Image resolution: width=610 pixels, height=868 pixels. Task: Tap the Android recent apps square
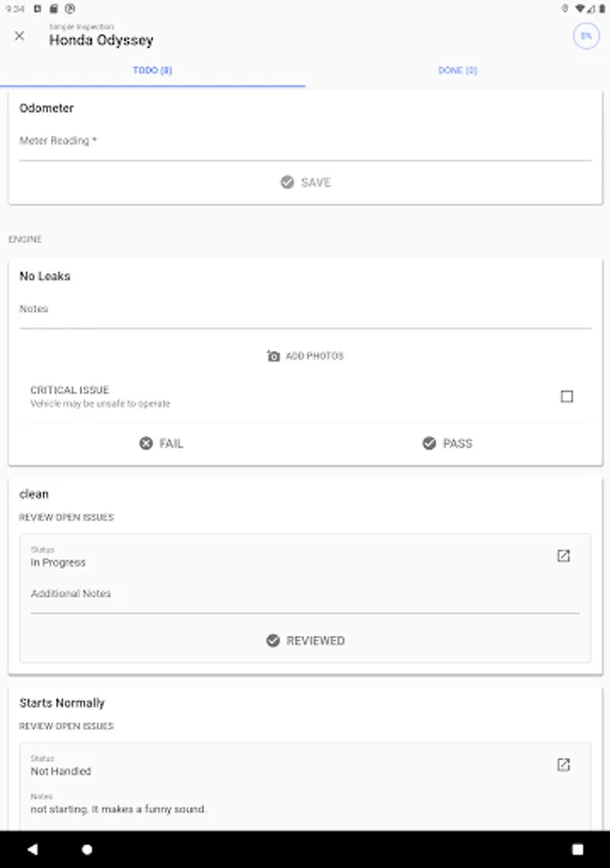577,850
